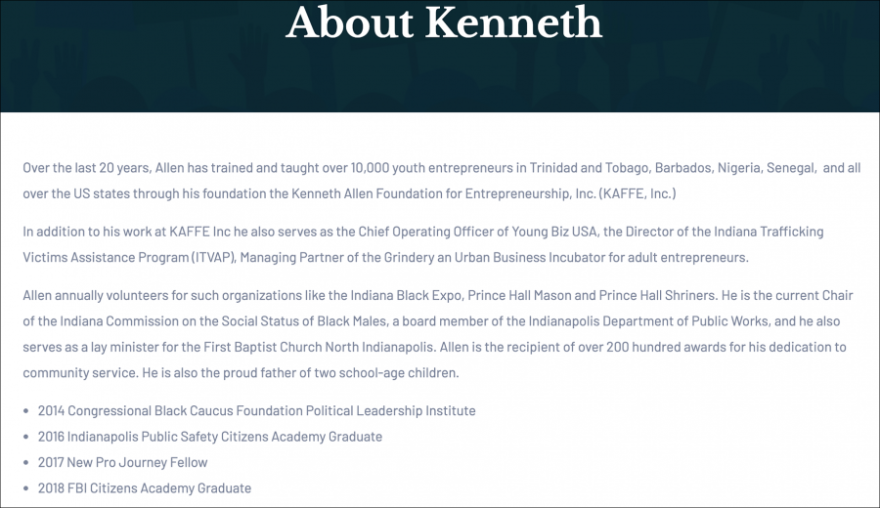Click the 2014 Congressional Black Caucus Foundation item
The height and width of the screenshot is (508, 880).
pos(256,411)
